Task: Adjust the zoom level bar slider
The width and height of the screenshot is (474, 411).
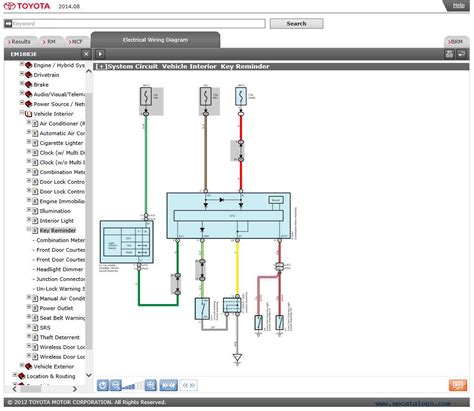Action: (133, 386)
